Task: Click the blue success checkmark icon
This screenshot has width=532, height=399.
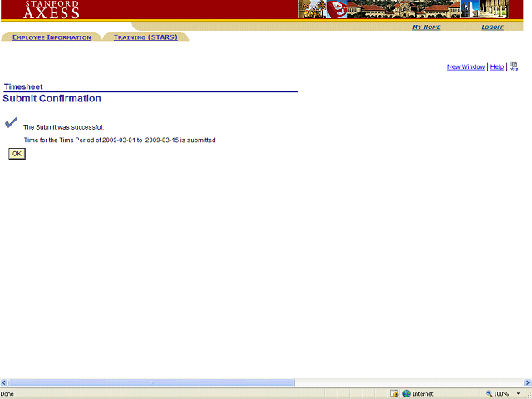Action: (x=11, y=122)
